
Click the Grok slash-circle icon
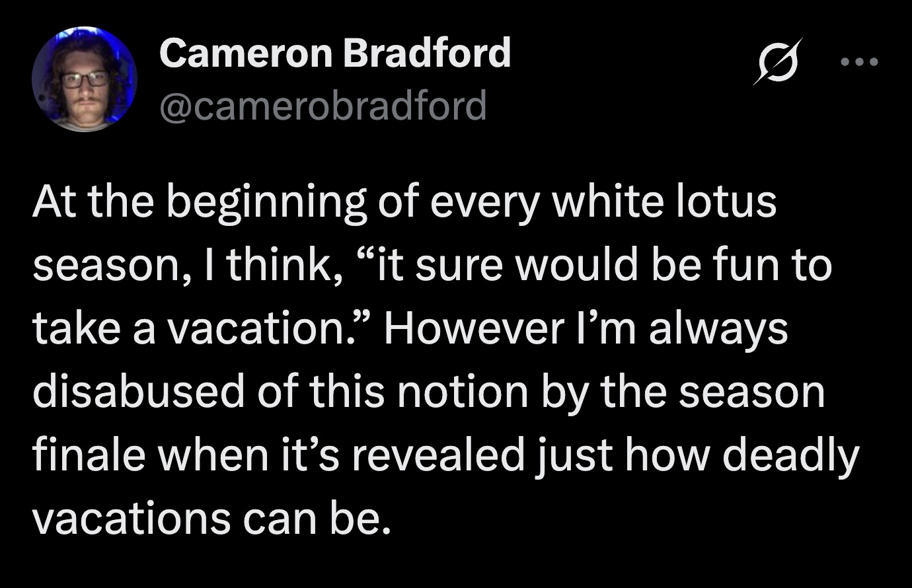coord(779,61)
